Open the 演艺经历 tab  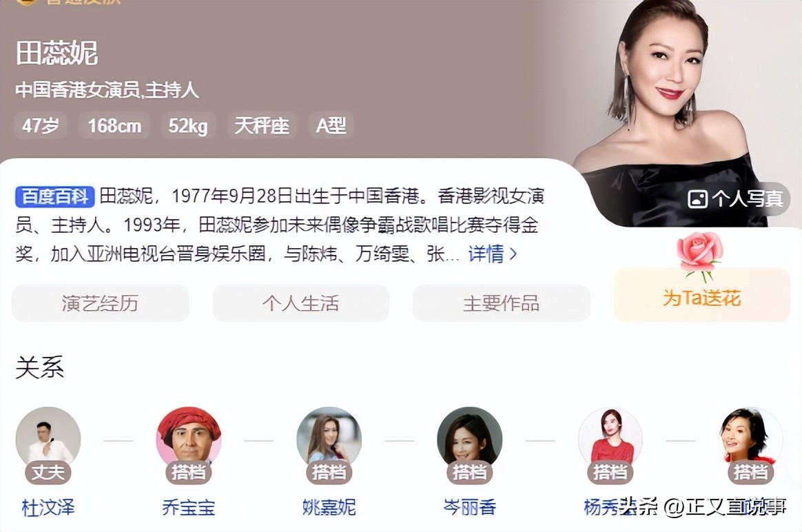click(101, 303)
